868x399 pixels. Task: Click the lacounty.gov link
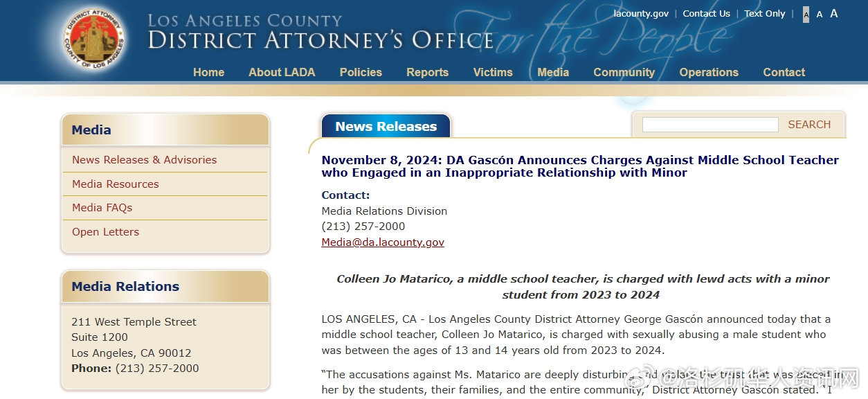point(641,14)
